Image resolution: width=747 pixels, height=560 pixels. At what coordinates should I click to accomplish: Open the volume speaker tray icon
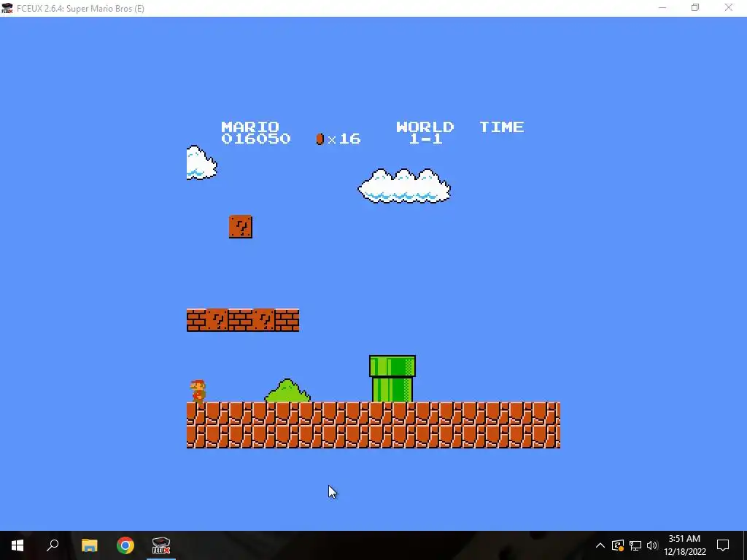652,545
